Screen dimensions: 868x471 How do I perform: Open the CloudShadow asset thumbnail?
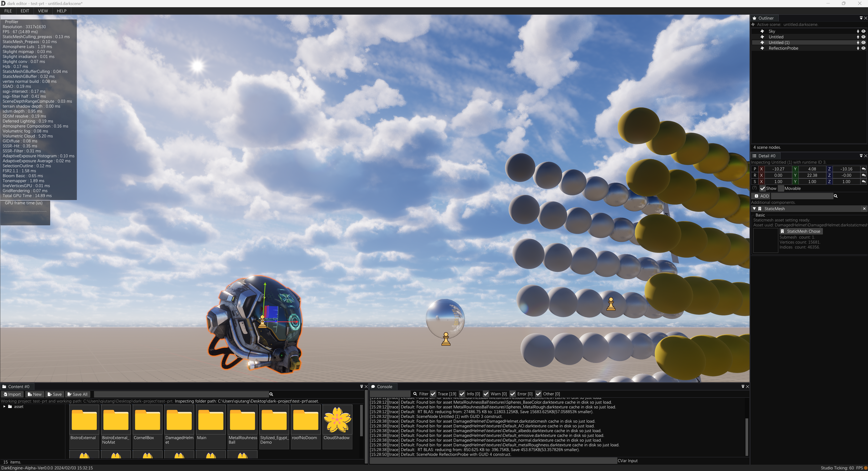(337, 420)
